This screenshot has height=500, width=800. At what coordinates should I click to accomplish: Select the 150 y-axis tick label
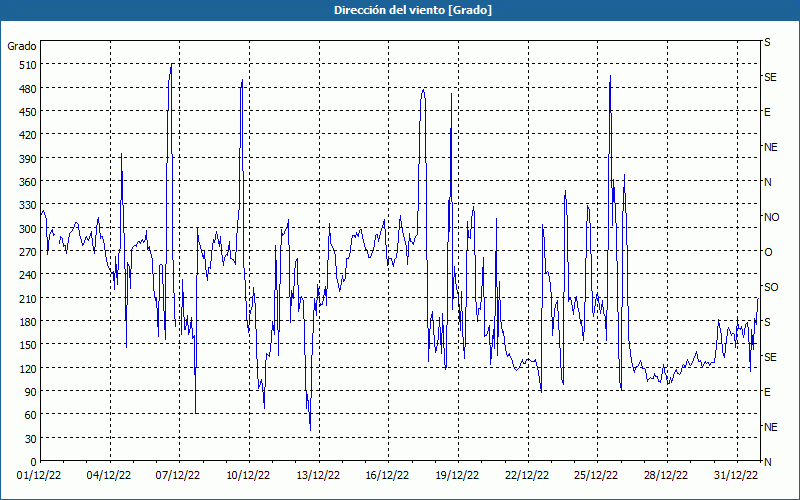point(27,345)
